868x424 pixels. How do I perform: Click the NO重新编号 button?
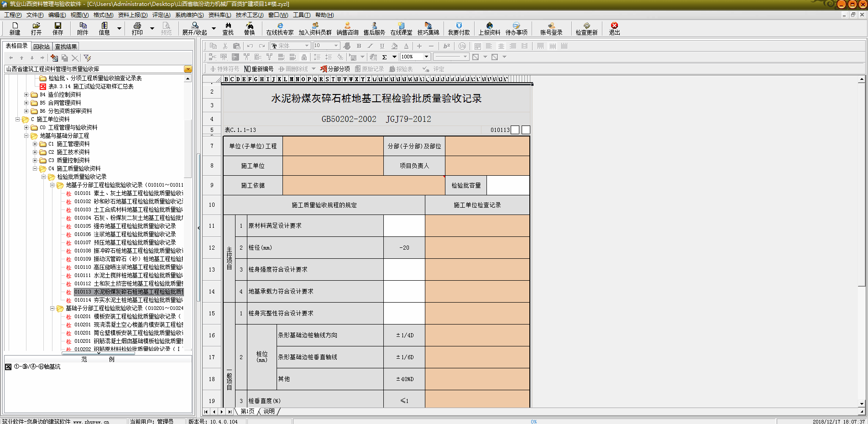click(x=258, y=69)
